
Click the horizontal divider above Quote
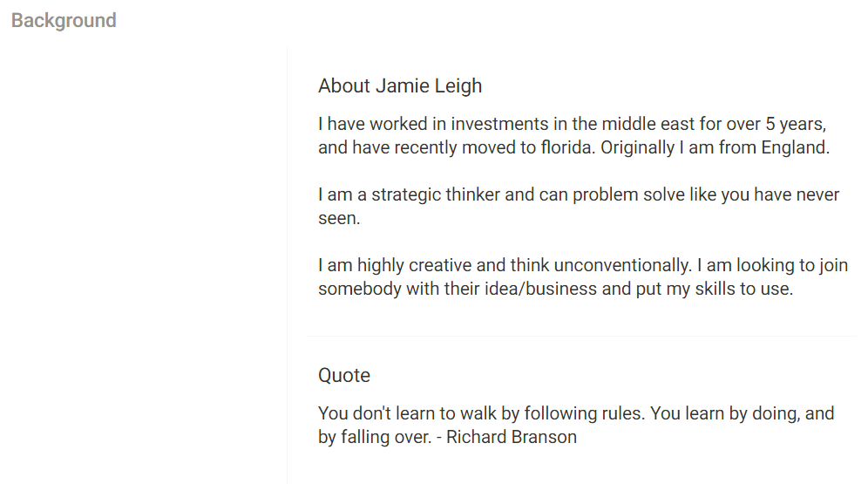point(580,336)
